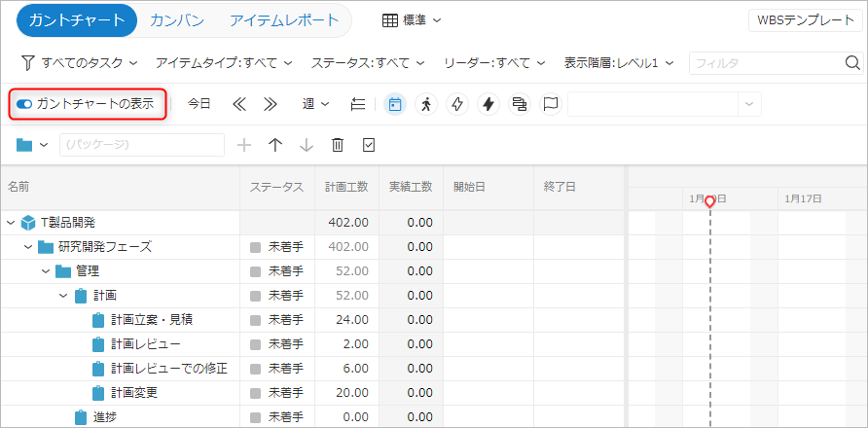Switch to the アイテムレポート tab

point(284,20)
